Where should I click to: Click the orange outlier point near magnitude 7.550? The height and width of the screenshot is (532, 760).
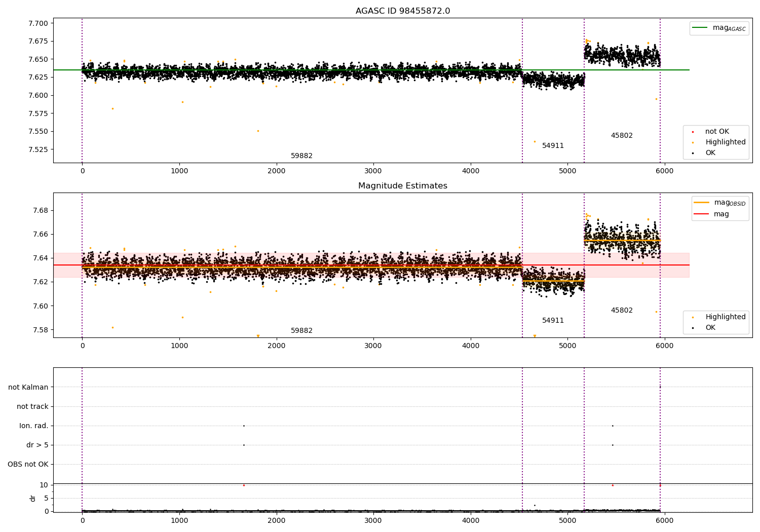click(x=258, y=131)
